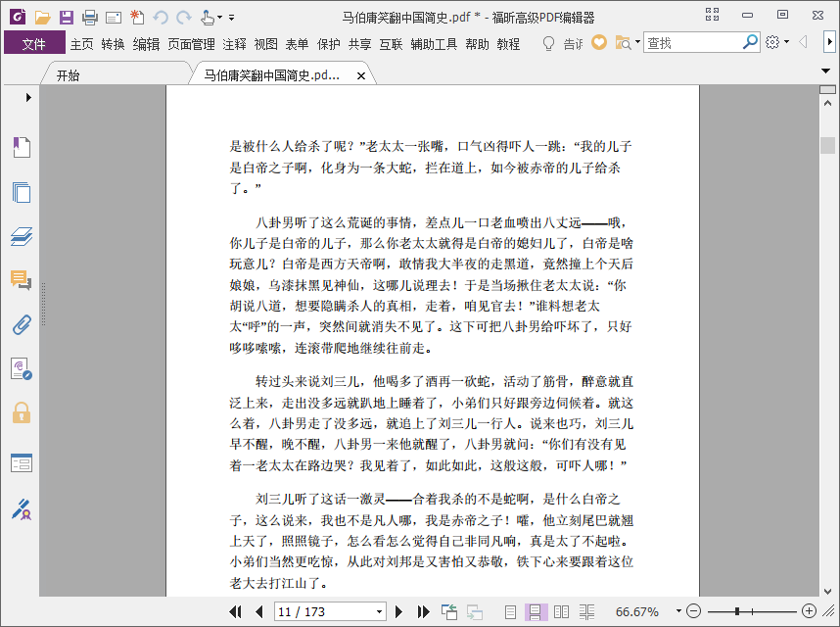Select the hand tool icon
The image size is (840, 627).
click(x=208, y=18)
